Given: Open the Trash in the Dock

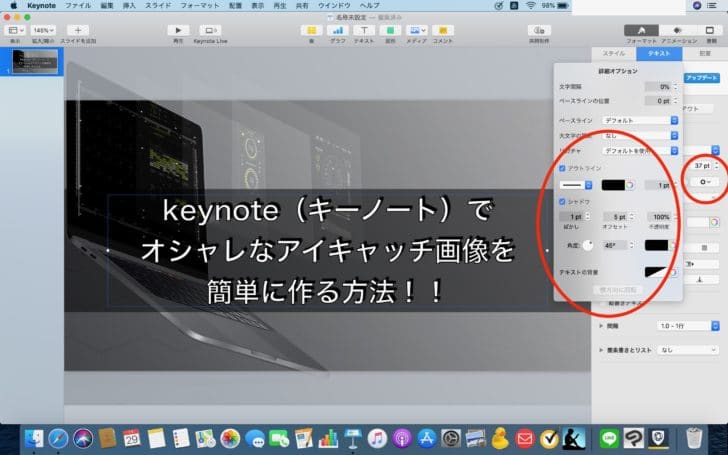Looking at the screenshot, I should [694, 438].
